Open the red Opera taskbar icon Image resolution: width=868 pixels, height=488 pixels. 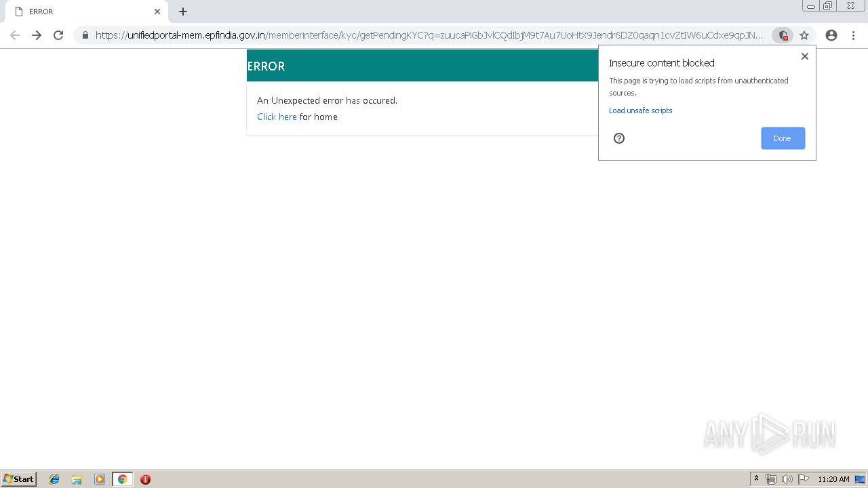pos(145,479)
